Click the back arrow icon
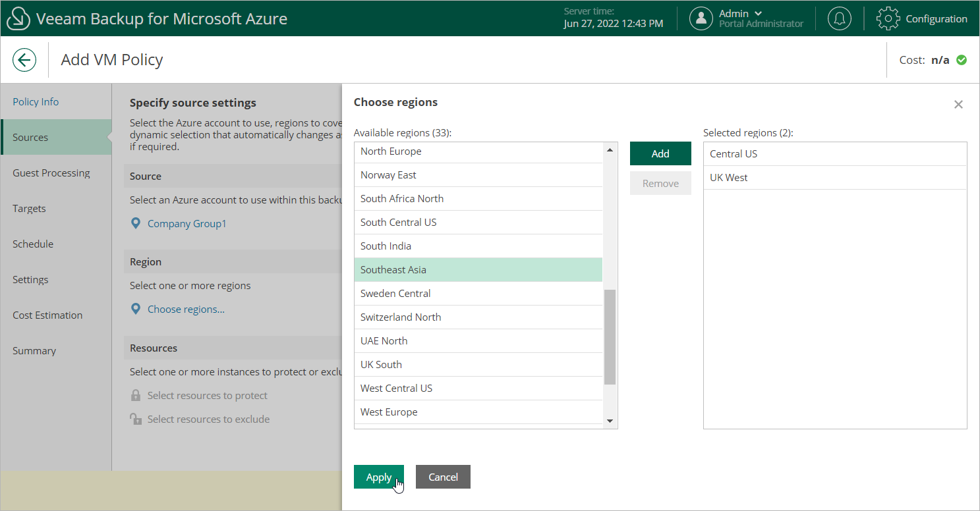The image size is (980, 511). pos(24,60)
